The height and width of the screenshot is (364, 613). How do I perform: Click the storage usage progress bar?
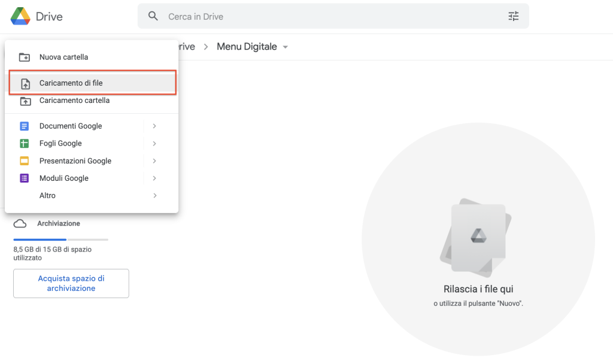coord(60,239)
